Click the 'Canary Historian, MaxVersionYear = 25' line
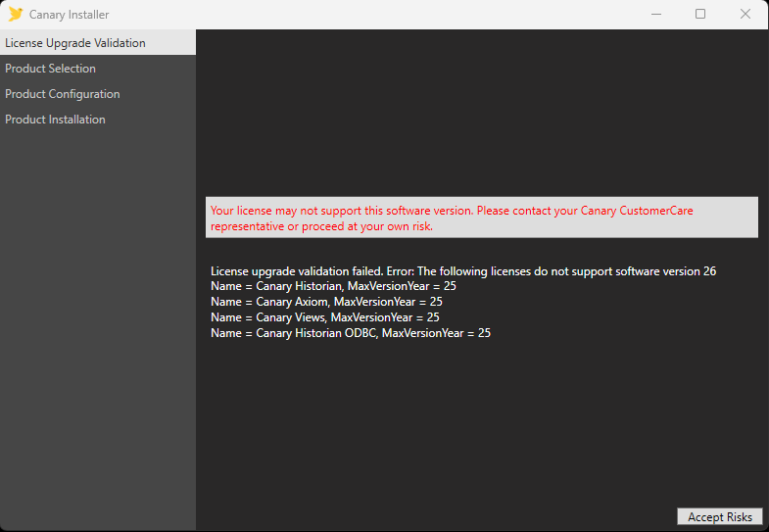This screenshot has width=769, height=532. click(333, 286)
